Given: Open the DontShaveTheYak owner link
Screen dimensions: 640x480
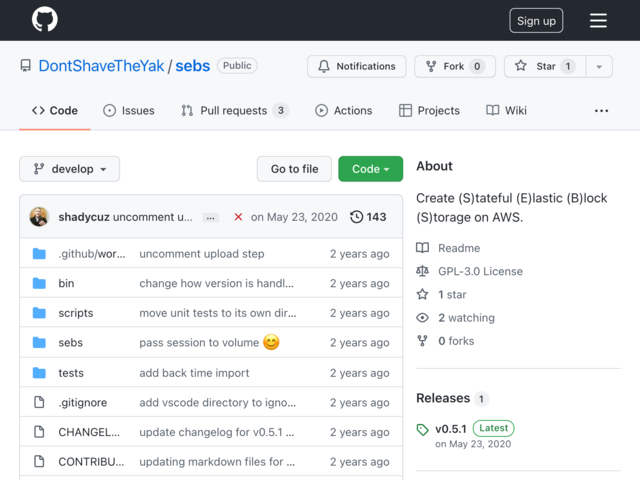Looking at the screenshot, I should pos(101,66).
